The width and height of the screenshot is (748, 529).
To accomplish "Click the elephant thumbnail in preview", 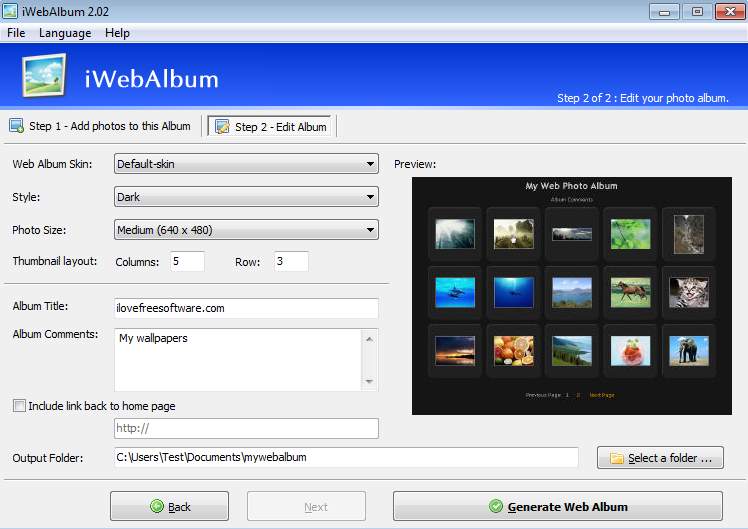I will (688, 350).
